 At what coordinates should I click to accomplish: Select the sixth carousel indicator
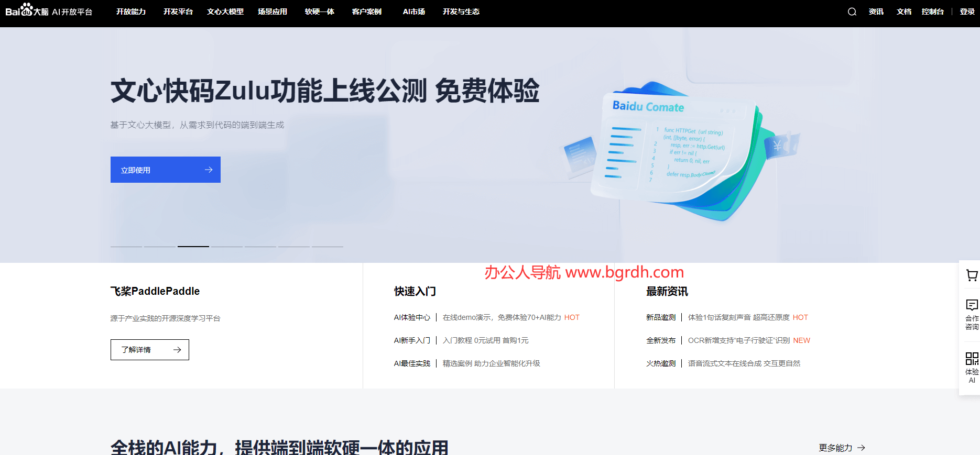[x=294, y=246]
